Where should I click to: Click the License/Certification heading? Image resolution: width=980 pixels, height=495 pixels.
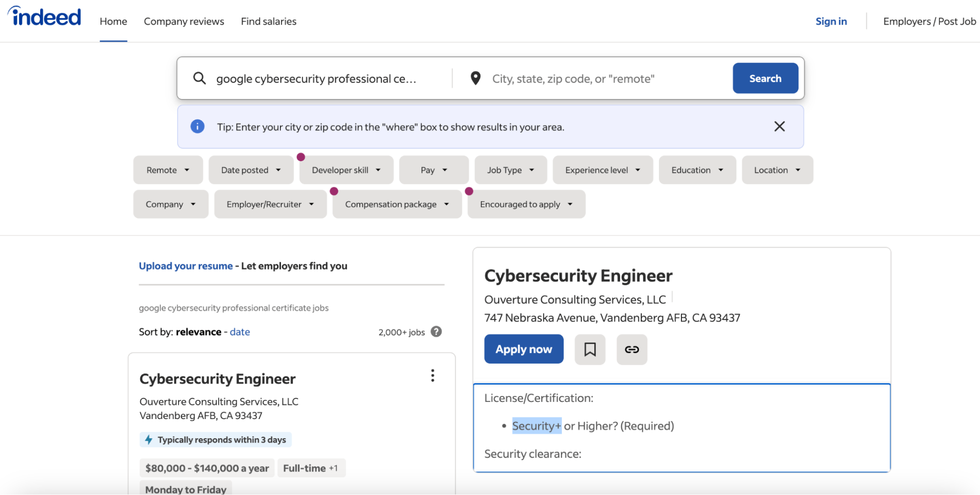pos(539,398)
